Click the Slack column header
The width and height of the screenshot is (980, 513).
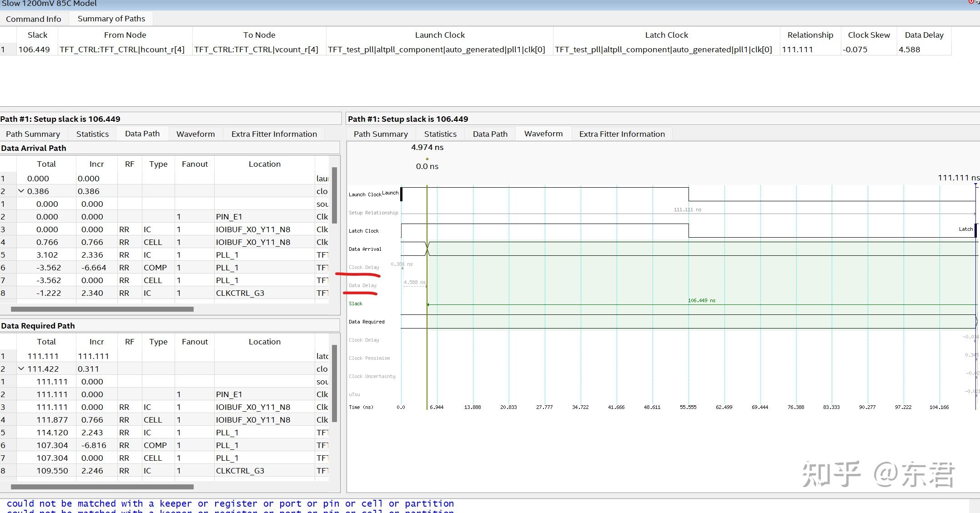(37, 35)
